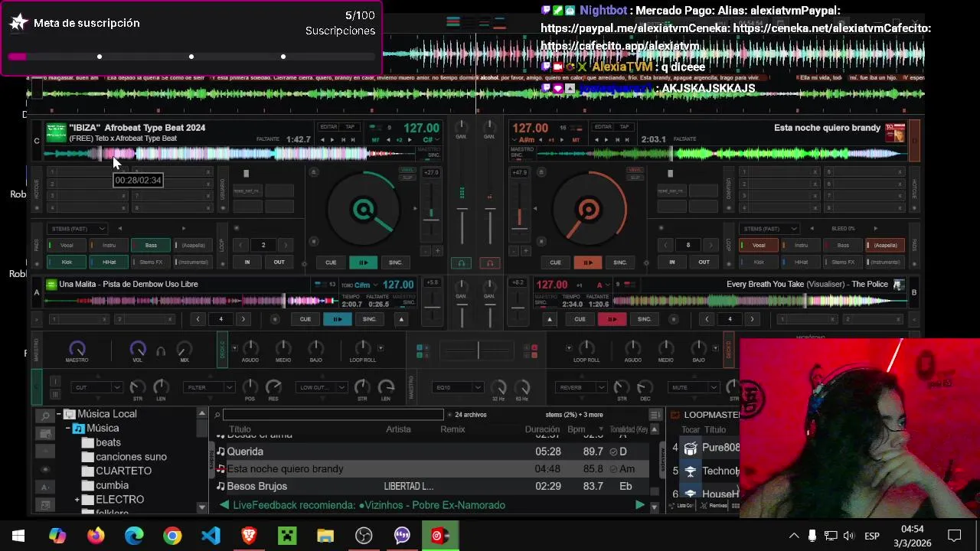The image size is (980, 551).
Task: Click the LiveFeedback play arrow icon
Action: 639,505
